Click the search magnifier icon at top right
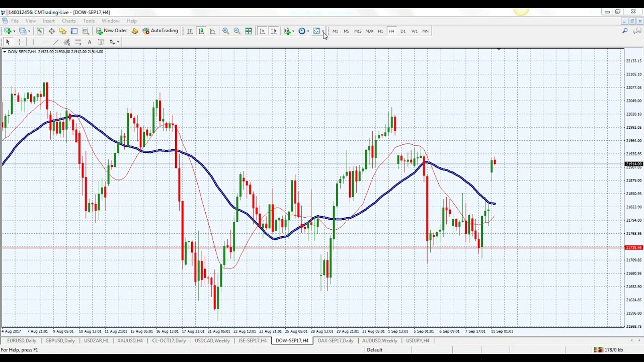The image size is (644, 362). point(625,31)
